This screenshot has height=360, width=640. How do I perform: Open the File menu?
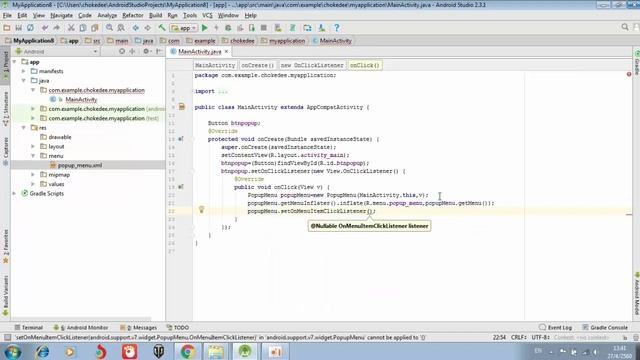pos(7,16)
